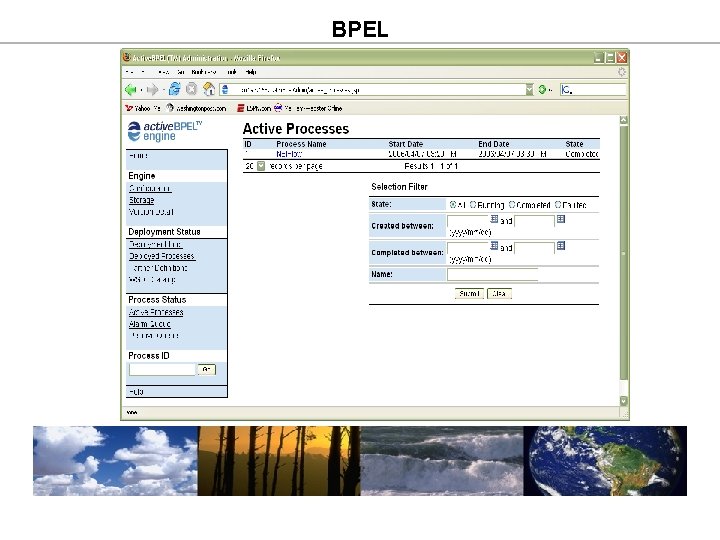Open the Go button dropdown arrow
Viewport: 720px width, 540px height.
tap(550, 90)
